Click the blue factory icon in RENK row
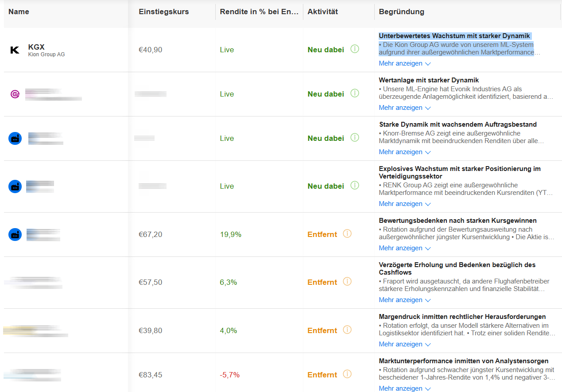Viewport: 562px width, 392px height. point(15,186)
